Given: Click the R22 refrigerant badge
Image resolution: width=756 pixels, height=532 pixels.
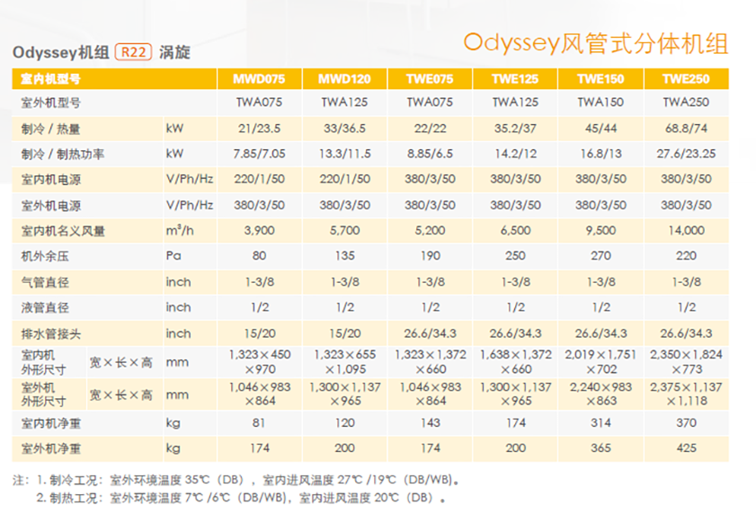Looking at the screenshot, I should (x=132, y=52).
